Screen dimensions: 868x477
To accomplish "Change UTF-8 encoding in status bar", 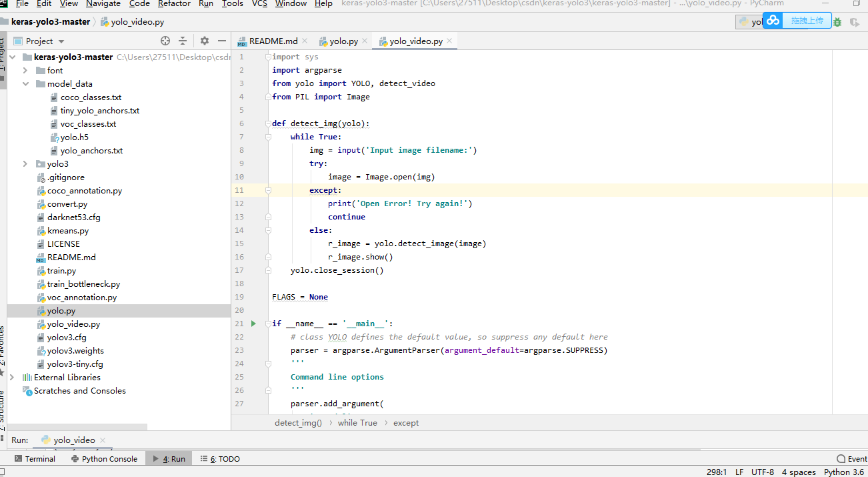I will click(763, 472).
